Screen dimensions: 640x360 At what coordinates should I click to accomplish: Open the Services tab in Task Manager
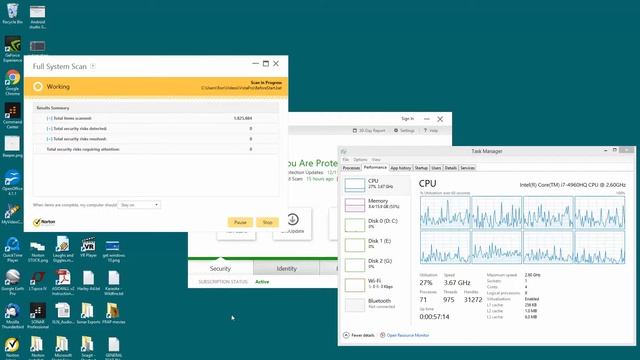click(x=467, y=168)
